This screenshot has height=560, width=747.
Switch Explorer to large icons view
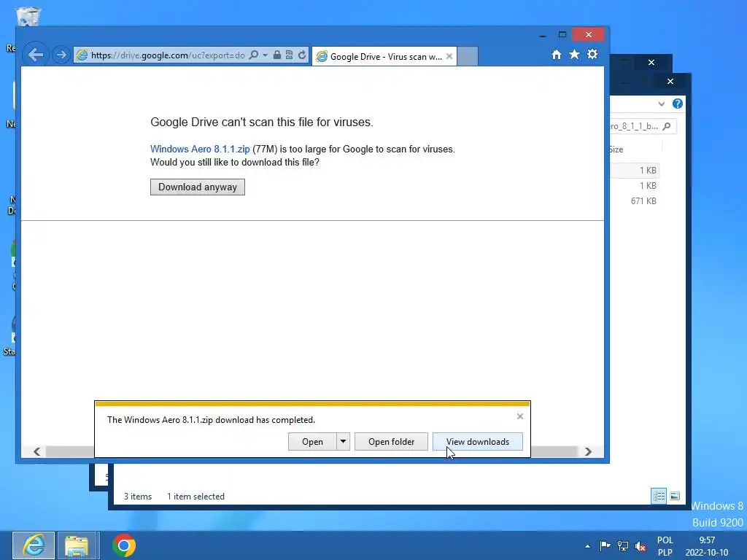[x=675, y=496]
